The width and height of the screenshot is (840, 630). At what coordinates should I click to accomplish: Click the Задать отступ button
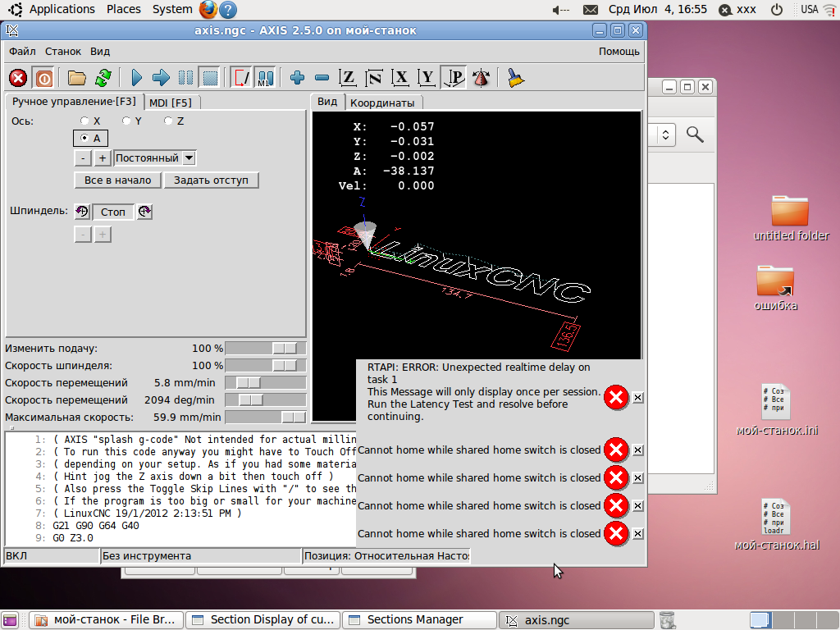pyautogui.click(x=211, y=180)
